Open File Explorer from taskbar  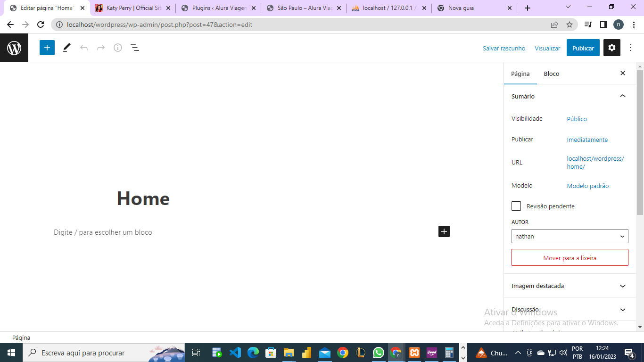click(x=289, y=353)
